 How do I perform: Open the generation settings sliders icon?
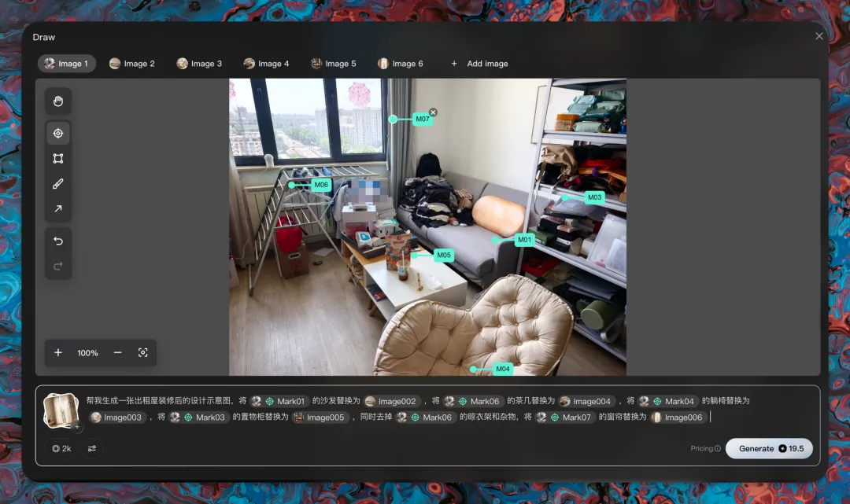point(92,448)
